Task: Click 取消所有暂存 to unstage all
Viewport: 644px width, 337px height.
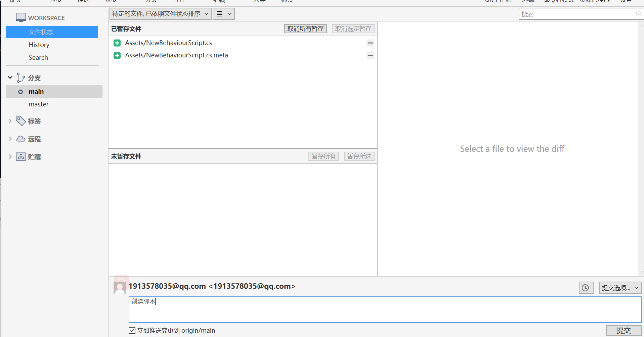Action: click(x=305, y=29)
